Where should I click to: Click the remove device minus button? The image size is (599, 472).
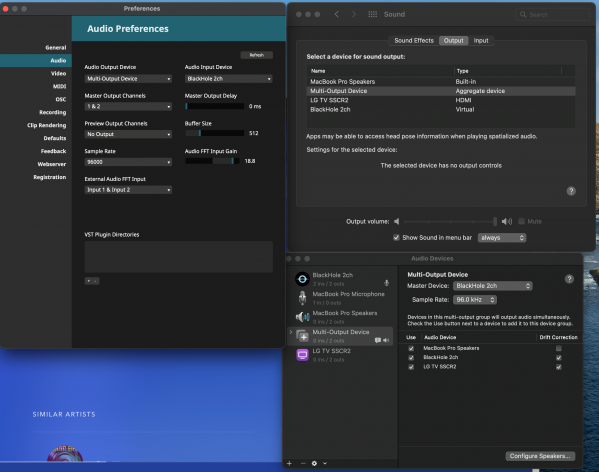[x=303, y=463]
